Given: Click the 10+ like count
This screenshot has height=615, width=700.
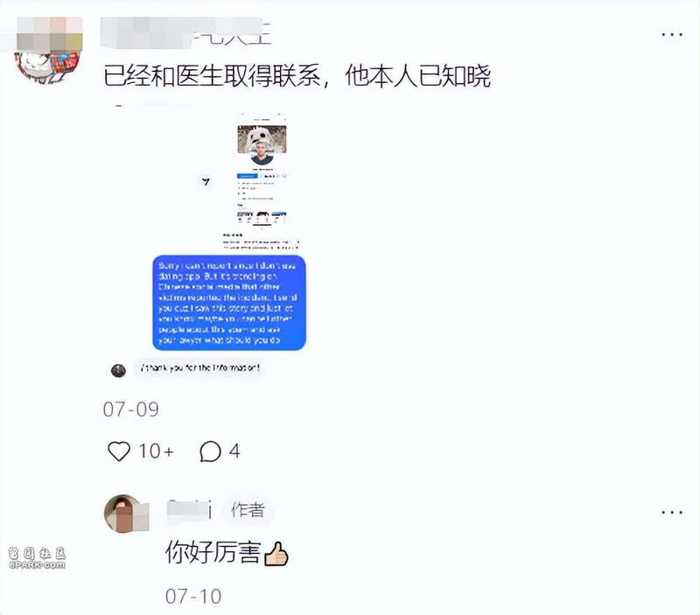Looking at the screenshot, I should (x=156, y=451).
